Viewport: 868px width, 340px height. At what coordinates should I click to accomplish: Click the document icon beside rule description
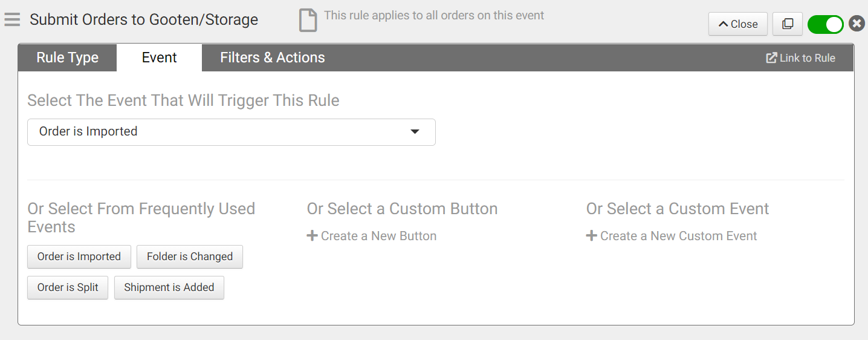[x=308, y=21]
